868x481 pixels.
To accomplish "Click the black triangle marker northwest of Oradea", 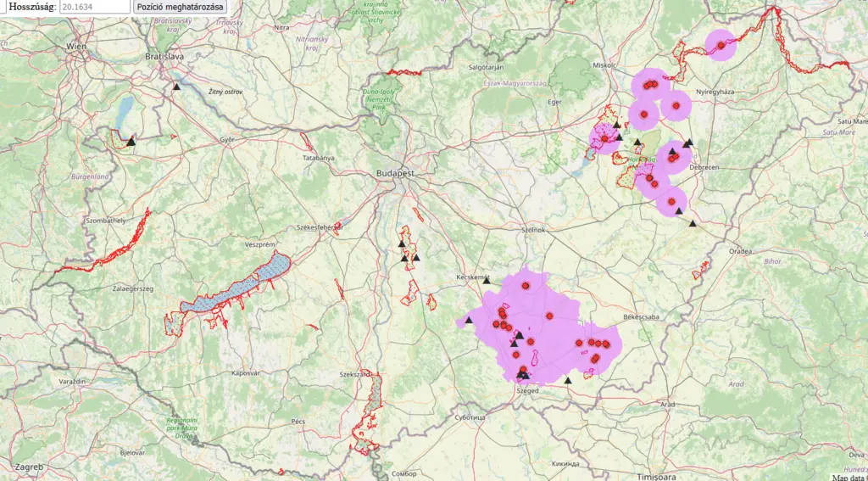I will click(x=693, y=223).
